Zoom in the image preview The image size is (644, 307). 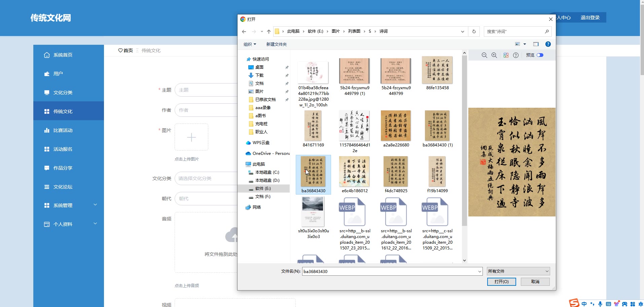click(494, 55)
